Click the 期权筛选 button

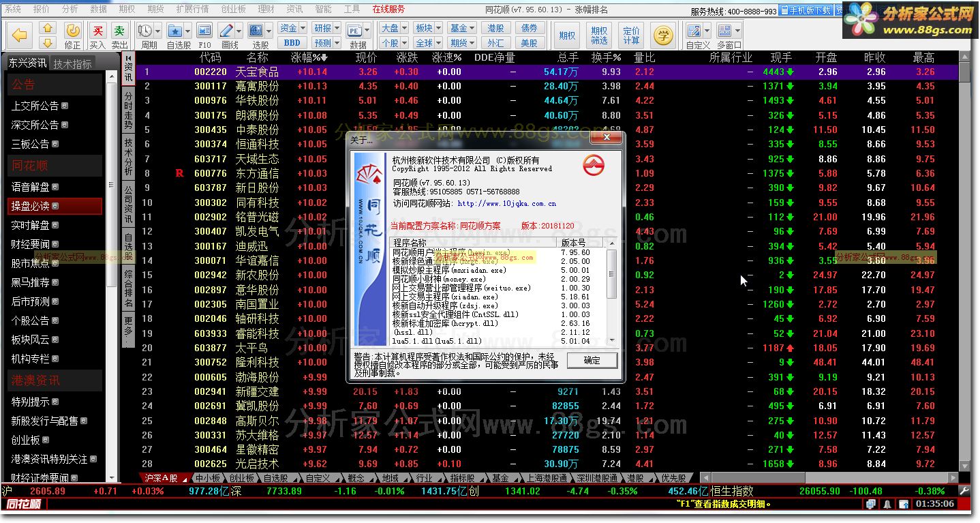[x=599, y=35]
